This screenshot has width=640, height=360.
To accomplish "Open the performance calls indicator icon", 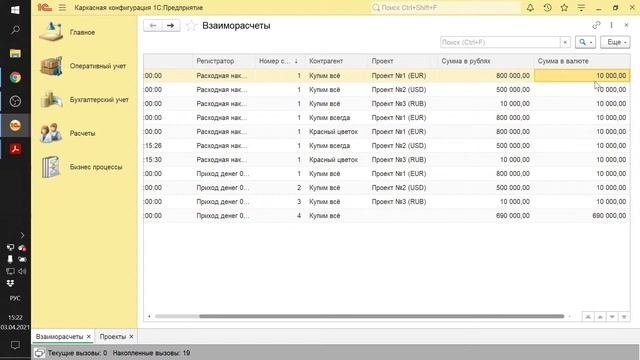I will point(40,353).
